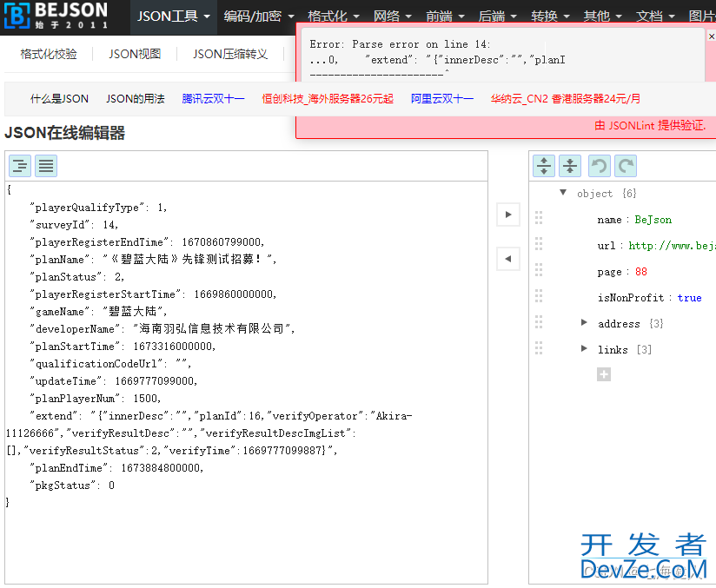Toggle the isNonProfit value true
Viewport: 716px width, 588px height.
click(689, 298)
